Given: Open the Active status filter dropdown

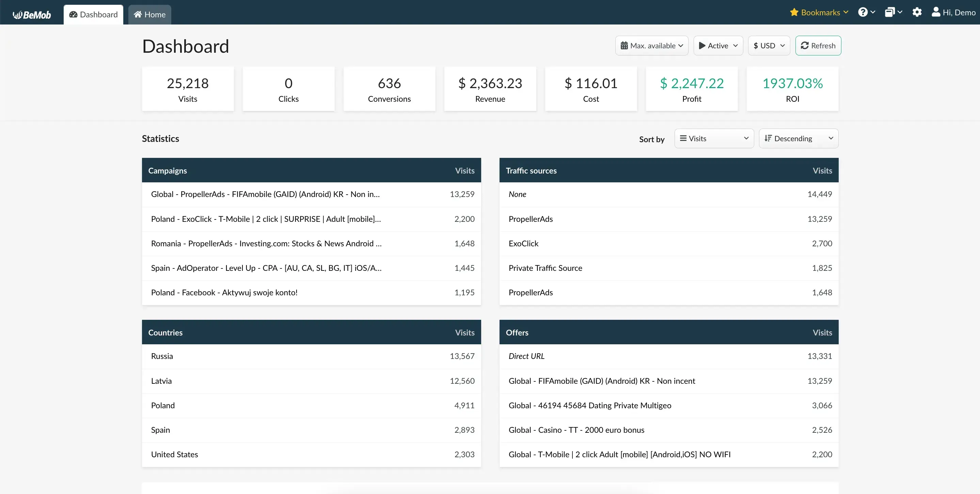Looking at the screenshot, I should 718,46.
